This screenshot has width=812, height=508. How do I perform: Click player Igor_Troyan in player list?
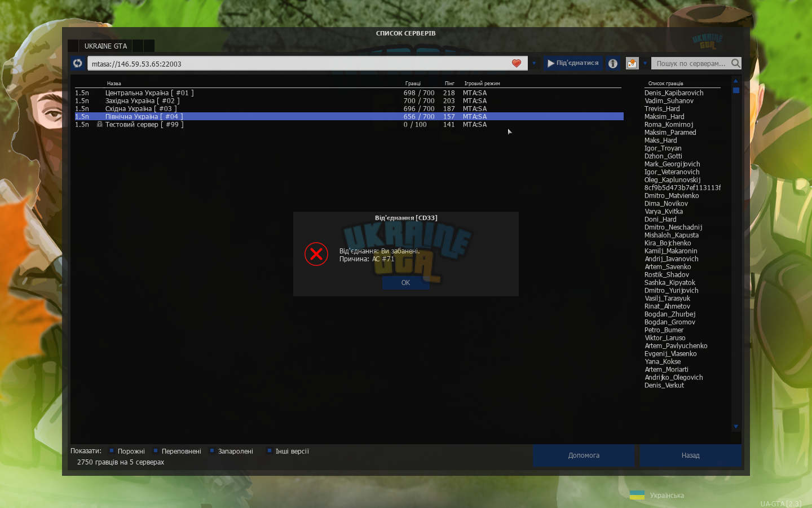click(x=663, y=148)
